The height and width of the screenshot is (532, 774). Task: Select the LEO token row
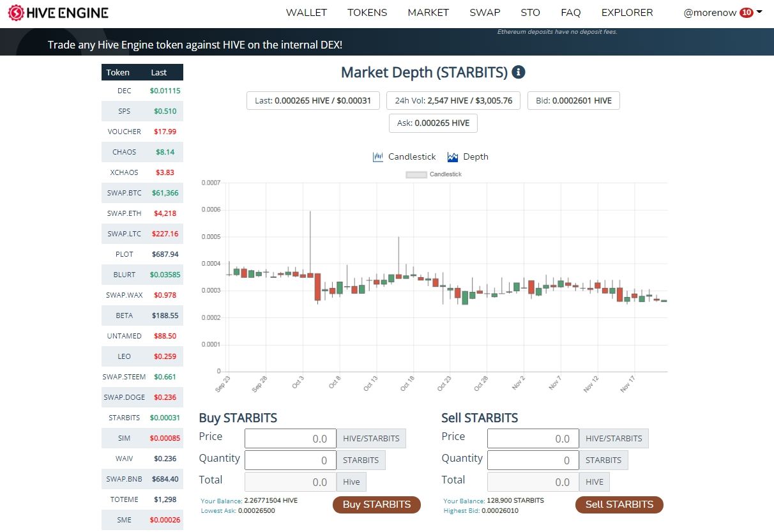pos(142,356)
